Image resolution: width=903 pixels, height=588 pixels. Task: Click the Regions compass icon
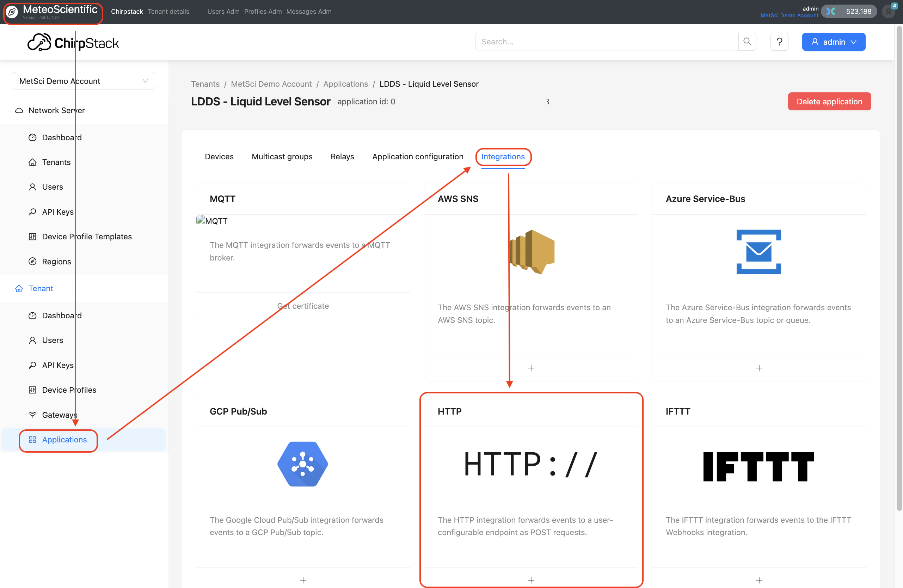[33, 261]
